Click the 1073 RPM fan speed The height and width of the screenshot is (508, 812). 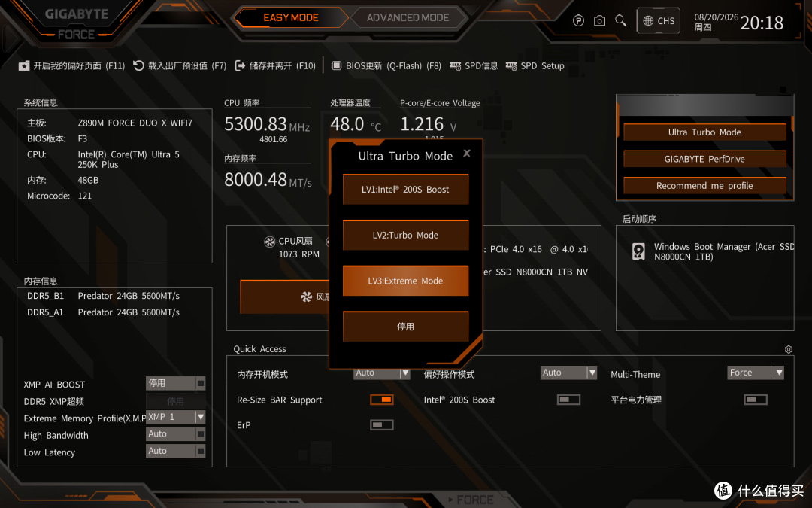click(x=298, y=254)
